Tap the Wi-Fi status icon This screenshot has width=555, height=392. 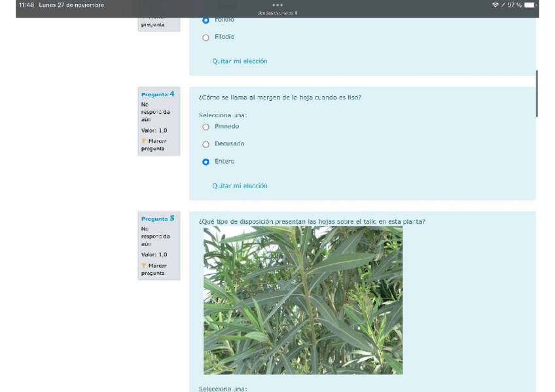[495, 5]
